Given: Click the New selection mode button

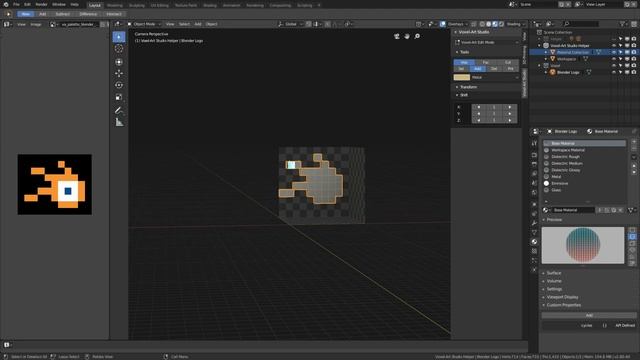Looking at the screenshot, I should [x=26, y=14].
